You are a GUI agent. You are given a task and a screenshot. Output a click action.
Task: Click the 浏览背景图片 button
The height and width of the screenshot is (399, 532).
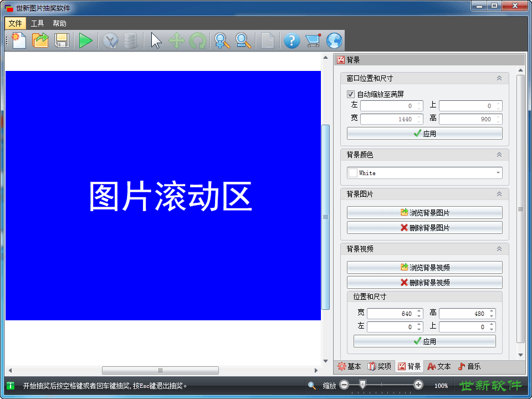[x=424, y=213]
